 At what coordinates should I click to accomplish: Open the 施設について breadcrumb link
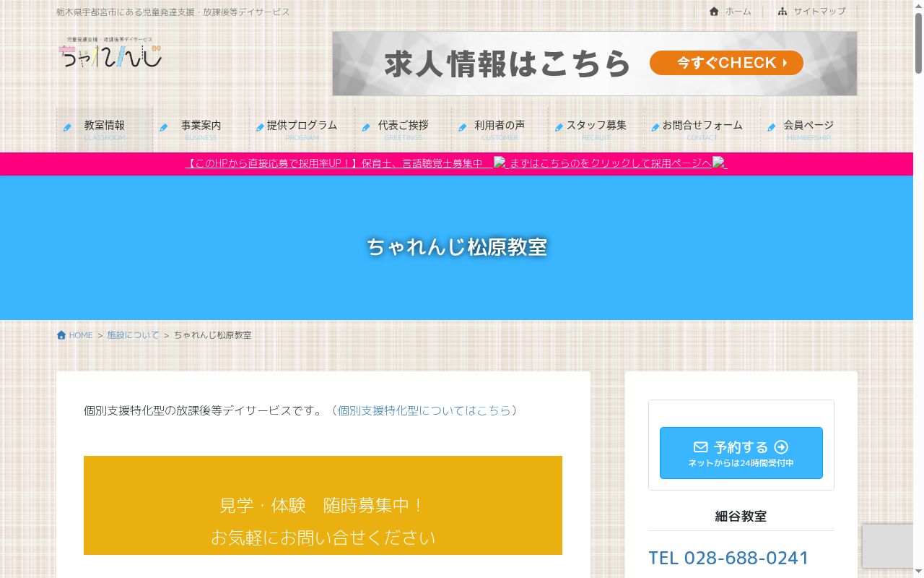134,335
